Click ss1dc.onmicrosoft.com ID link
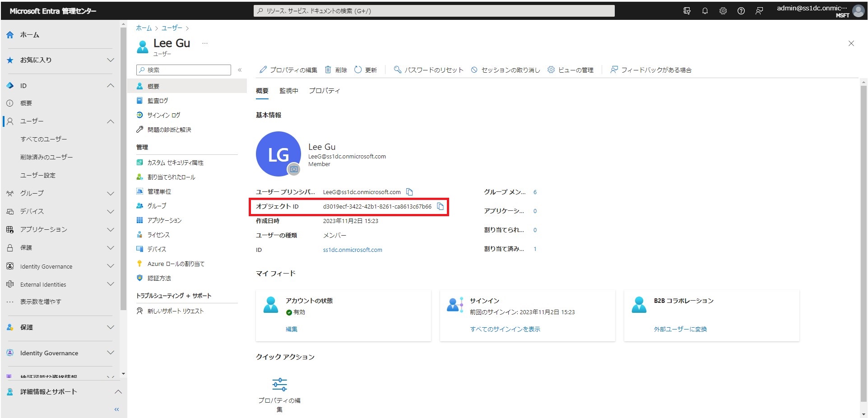 [x=353, y=250]
